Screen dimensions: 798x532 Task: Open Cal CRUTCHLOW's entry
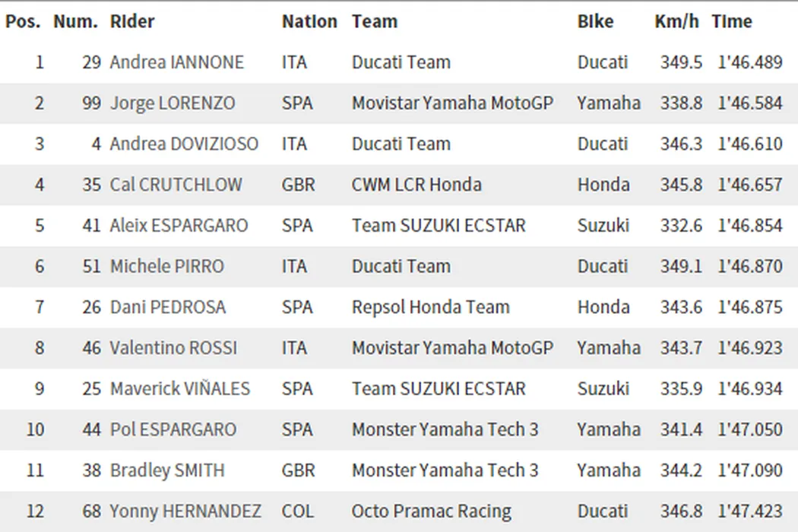pos(176,185)
